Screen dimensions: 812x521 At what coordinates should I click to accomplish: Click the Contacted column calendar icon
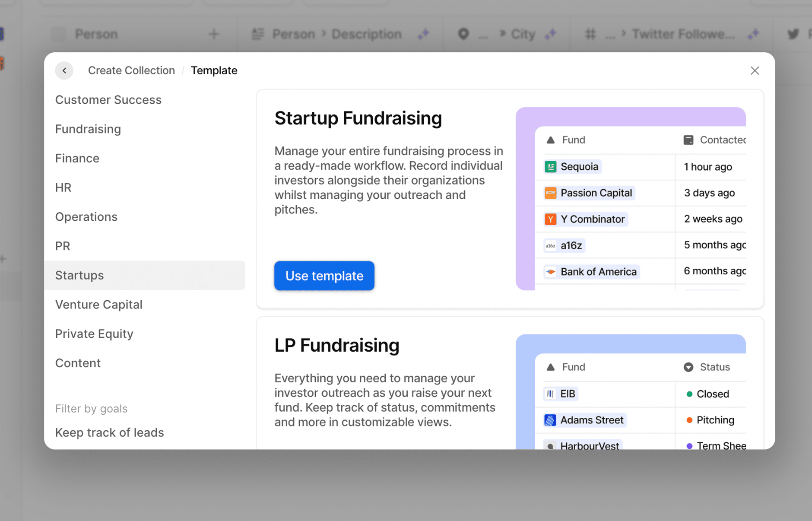point(688,140)
